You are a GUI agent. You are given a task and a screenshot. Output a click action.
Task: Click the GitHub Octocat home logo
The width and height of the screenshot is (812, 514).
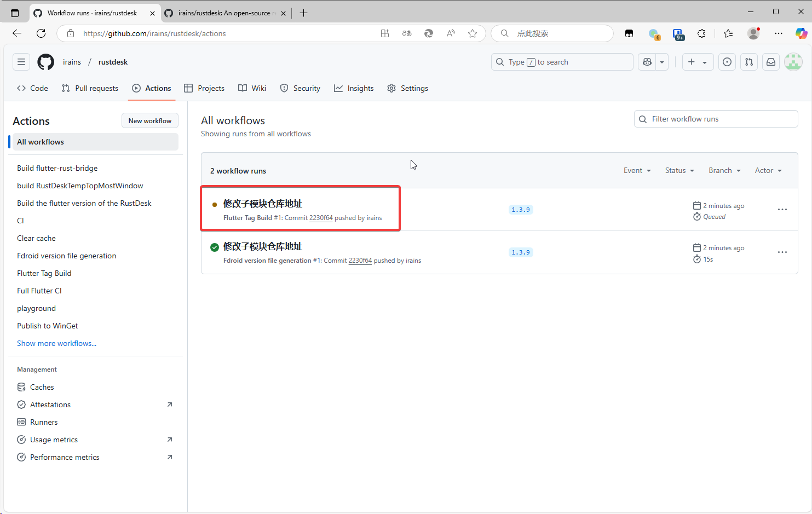pos(46,62)
